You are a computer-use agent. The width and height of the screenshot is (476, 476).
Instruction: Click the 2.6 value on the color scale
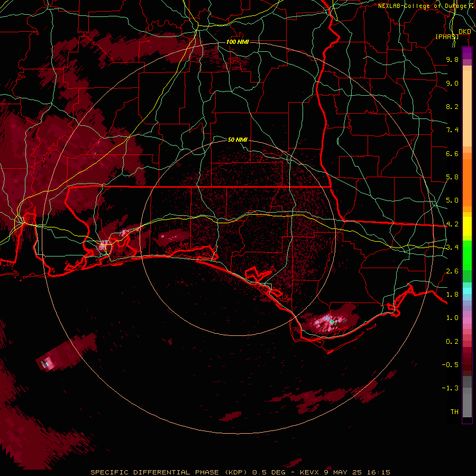pos(452,271)
